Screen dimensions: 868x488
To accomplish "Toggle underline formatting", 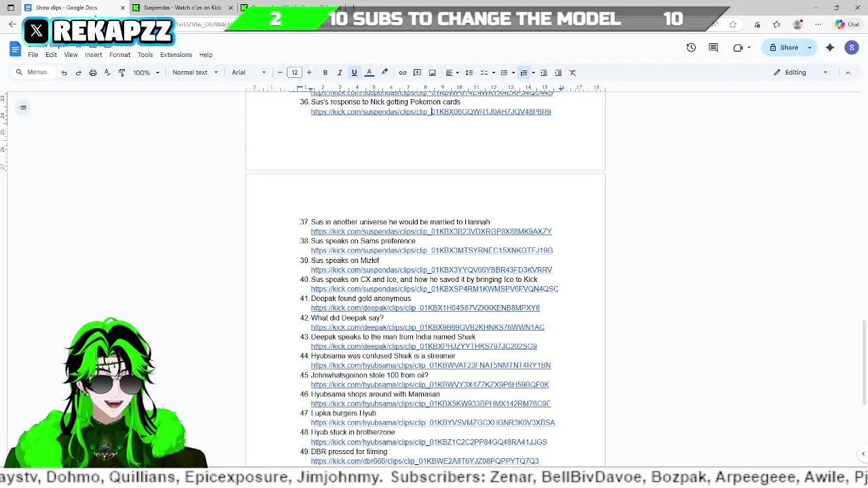I will pyautogui.click(x=354, y=73).
